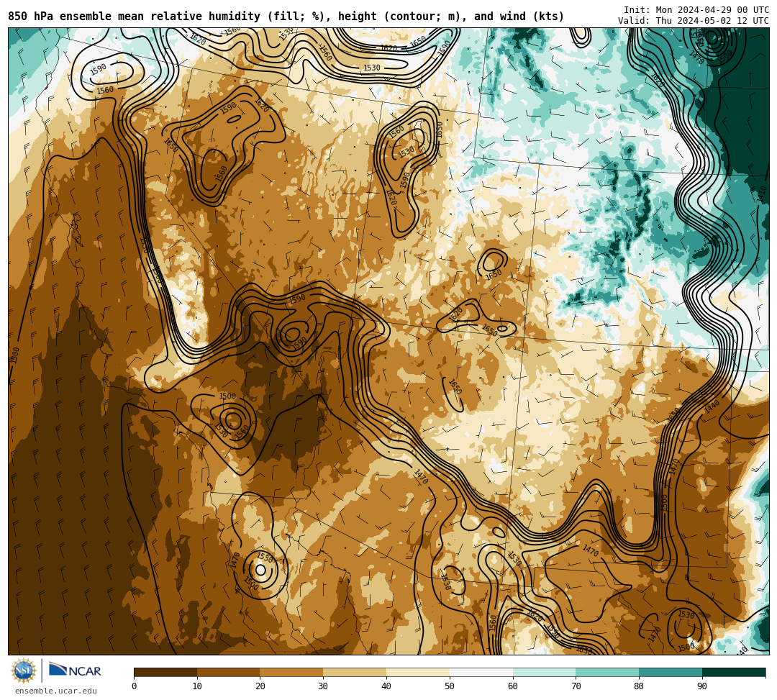
Task: Click the 60-70 pale teal colorbar segment
Action: 545,672
